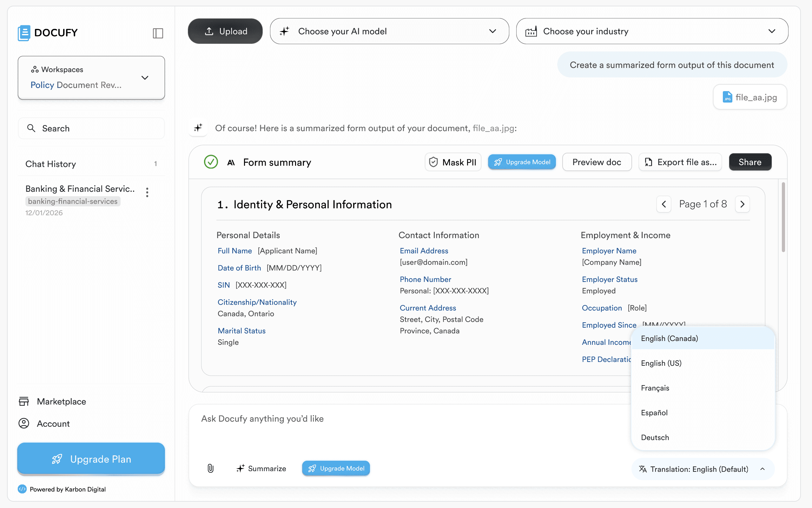Collapse the sidebar panel icon
This screenshot has width=812, height=508.
[158, 33]
